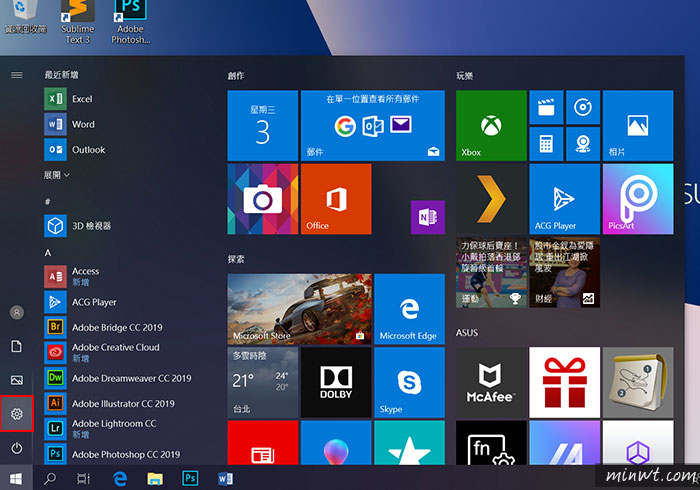Click the Power button icon
The image size is (700, 490).
17,448
